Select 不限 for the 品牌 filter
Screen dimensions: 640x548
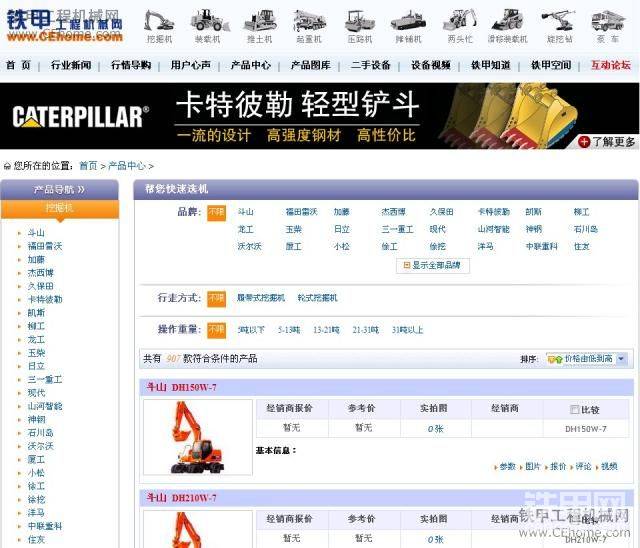(x=216, y=212)
